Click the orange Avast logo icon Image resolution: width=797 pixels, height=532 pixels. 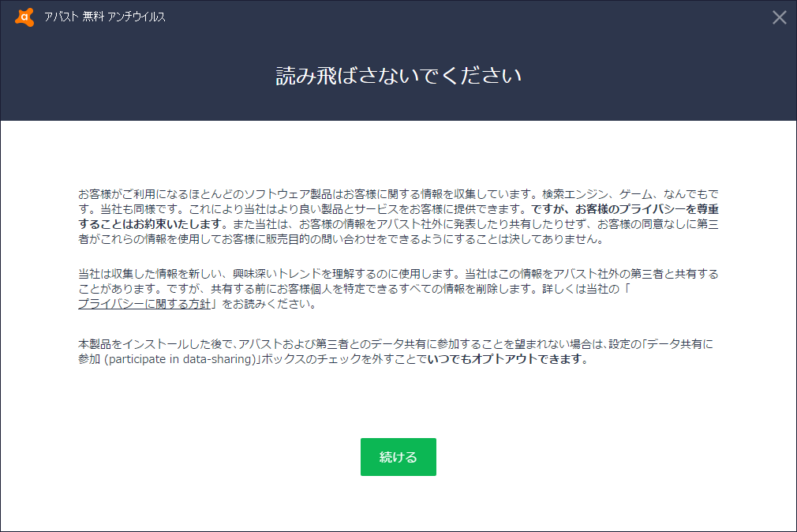click(24, 17)
